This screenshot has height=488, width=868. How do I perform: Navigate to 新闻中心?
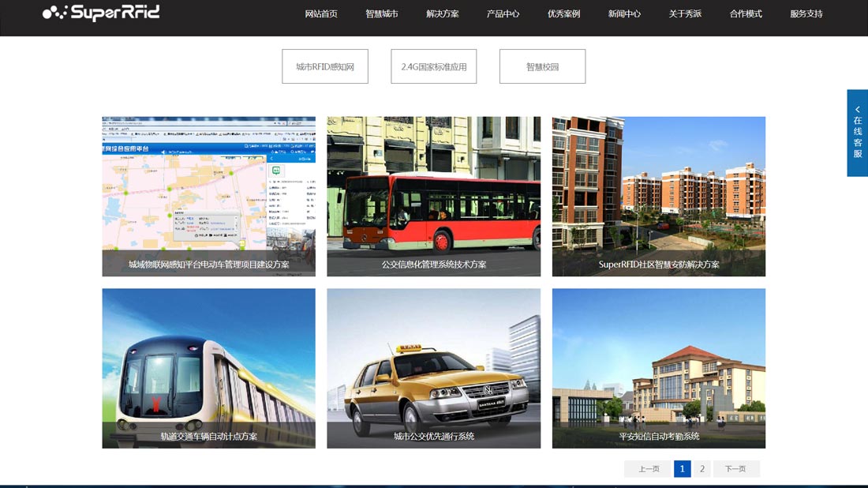point(624,13)
